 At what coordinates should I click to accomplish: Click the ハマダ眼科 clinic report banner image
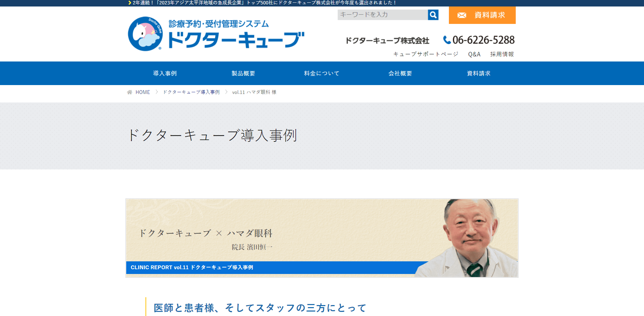pyautogui.click(x=322, y=238)
